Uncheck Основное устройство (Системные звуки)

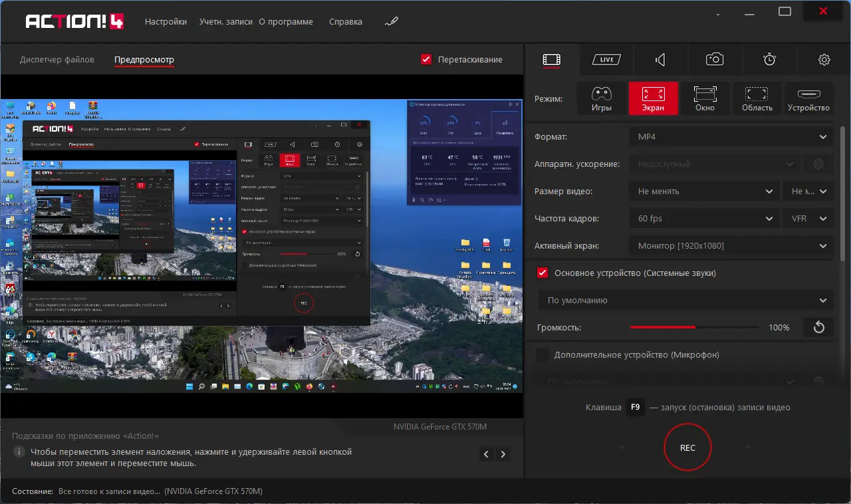click(543, 273)
